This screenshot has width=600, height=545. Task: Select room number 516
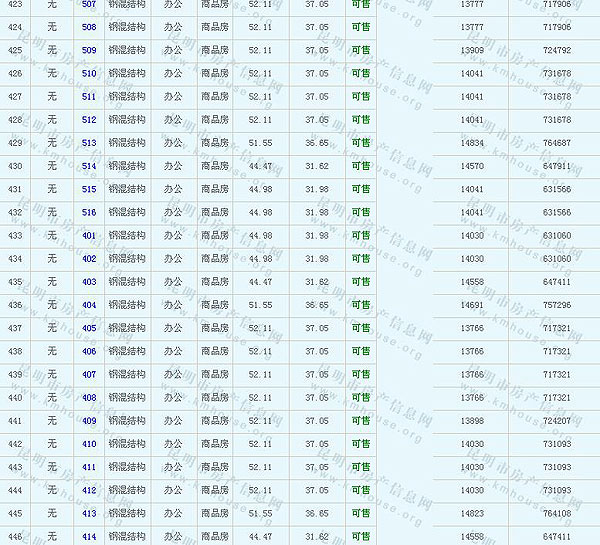[89, 212]
